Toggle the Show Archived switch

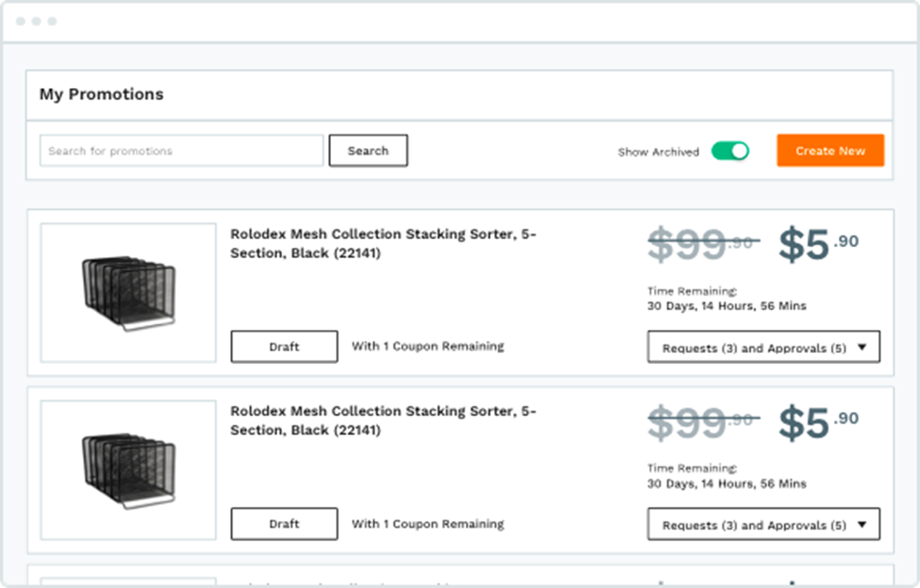coord(730,151)
